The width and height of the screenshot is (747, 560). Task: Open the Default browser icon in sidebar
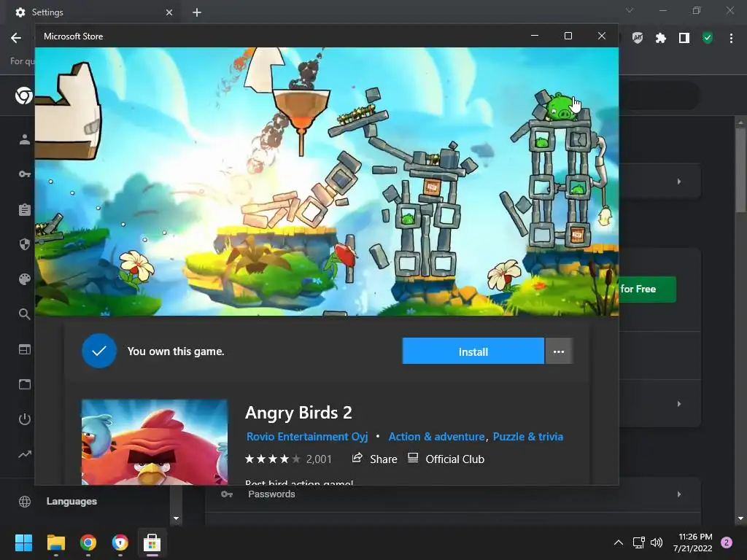click(x=25, y=349)
